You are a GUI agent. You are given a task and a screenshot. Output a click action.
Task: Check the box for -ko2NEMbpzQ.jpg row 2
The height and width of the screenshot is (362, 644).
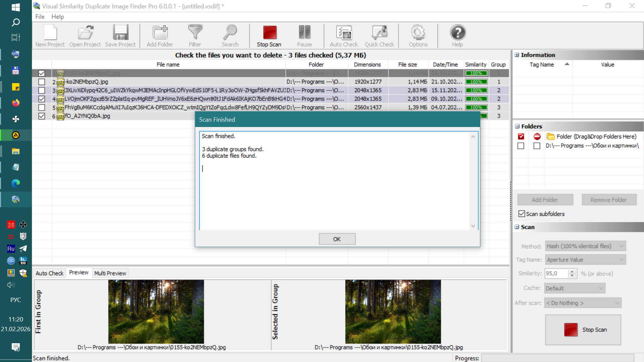click(x=42, y=82)
